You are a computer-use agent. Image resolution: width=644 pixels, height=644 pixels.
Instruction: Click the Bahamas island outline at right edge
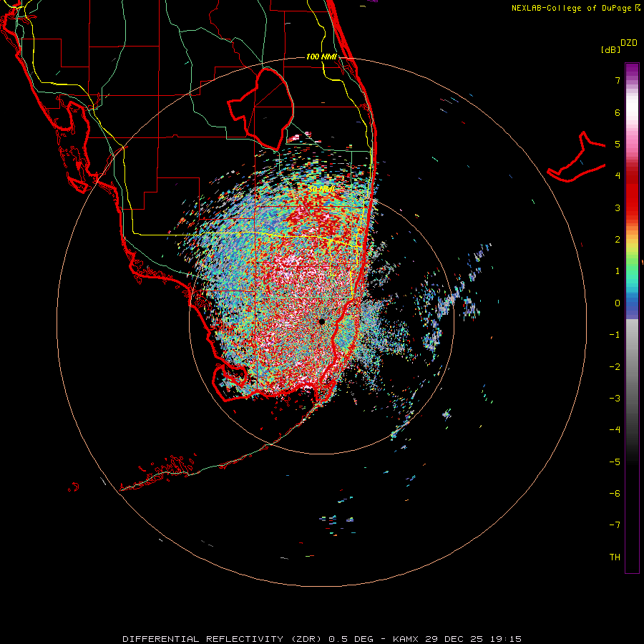pos(577,158)
